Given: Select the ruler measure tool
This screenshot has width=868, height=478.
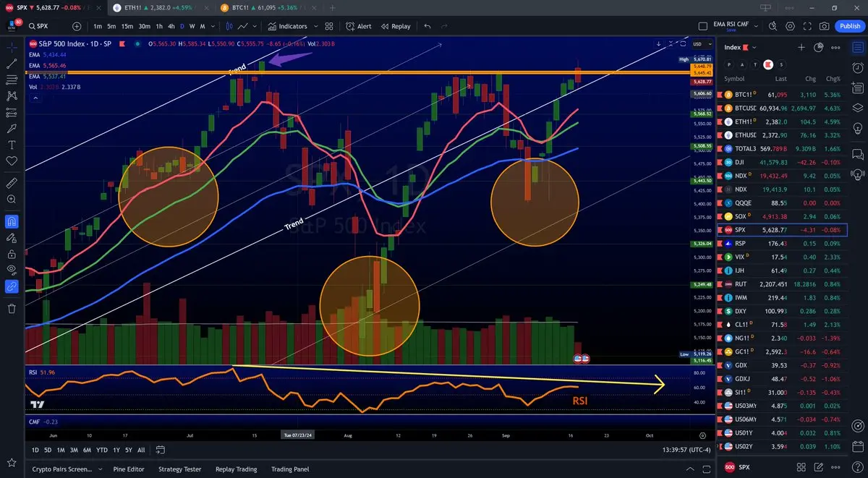Looking at the screenshot, I should coord(12,182).
